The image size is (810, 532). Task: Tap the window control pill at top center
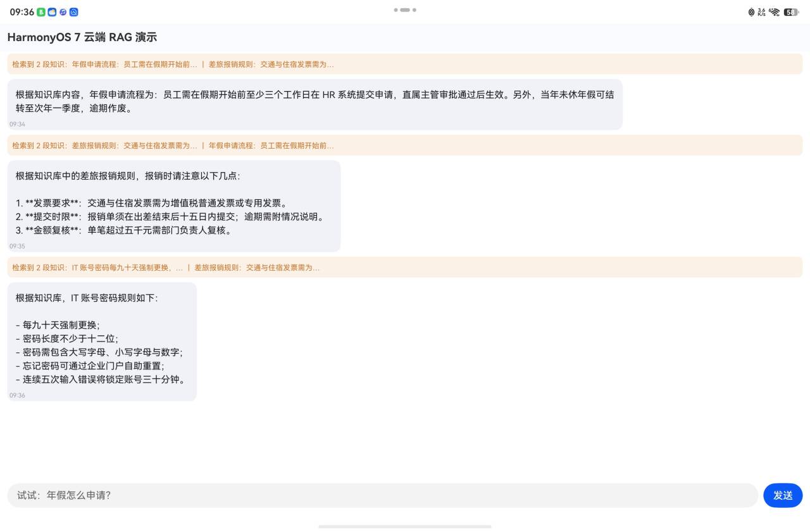coord(405,9)
